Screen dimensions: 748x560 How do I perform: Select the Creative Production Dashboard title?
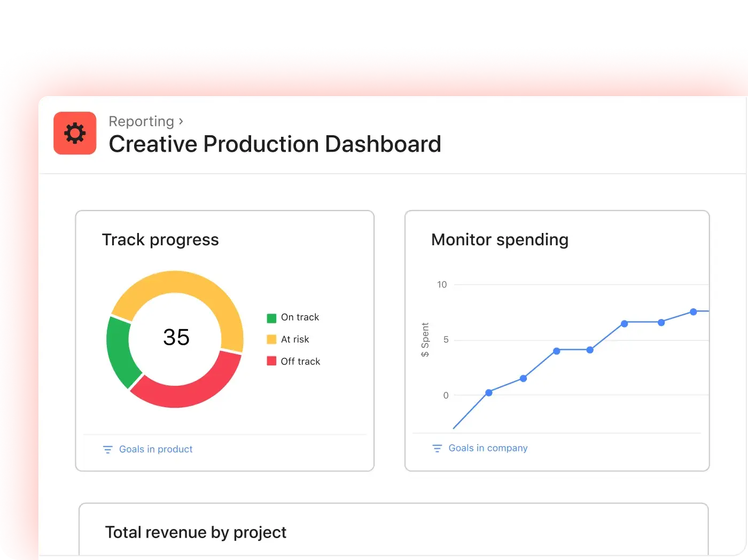pos(275,144)
